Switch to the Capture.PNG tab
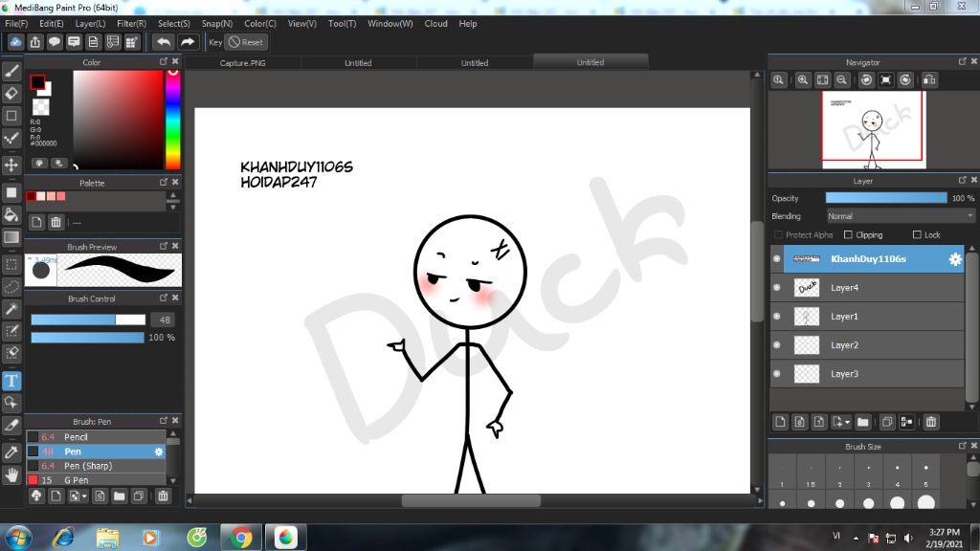Image resolution: width=980 pixels, height=551 pixels. click(x=242, y=63)
